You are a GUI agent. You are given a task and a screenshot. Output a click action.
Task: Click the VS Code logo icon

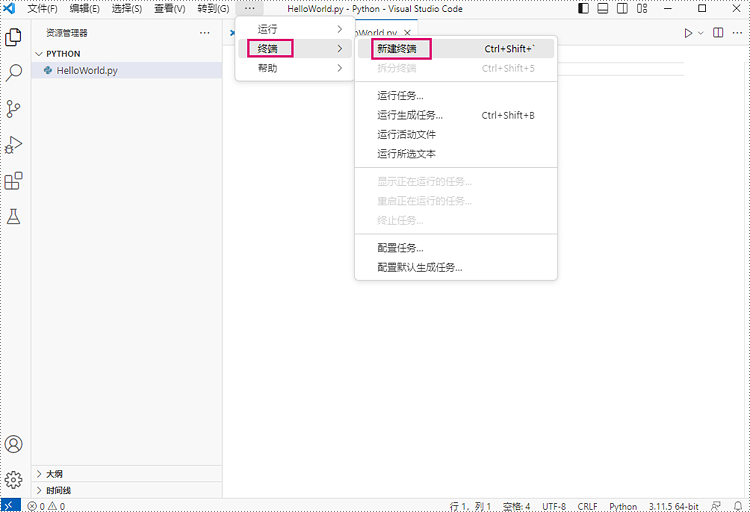[x=9, y=9]
